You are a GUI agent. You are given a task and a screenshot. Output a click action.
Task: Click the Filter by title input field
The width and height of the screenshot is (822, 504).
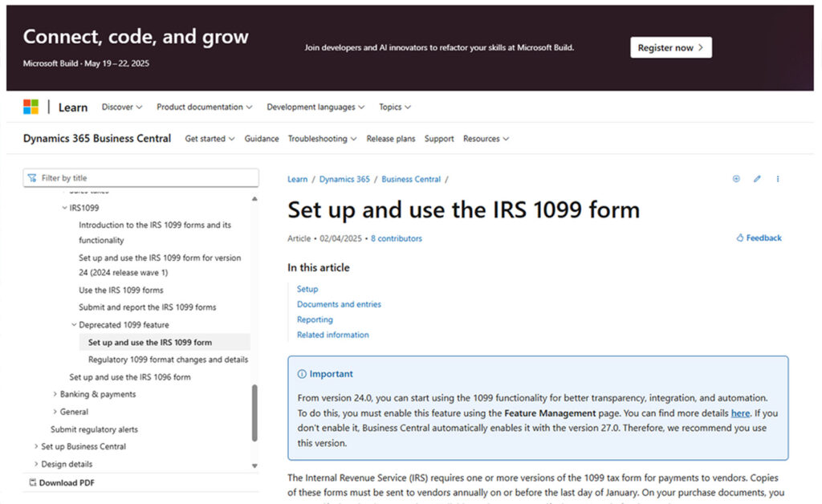coord(141,178)
